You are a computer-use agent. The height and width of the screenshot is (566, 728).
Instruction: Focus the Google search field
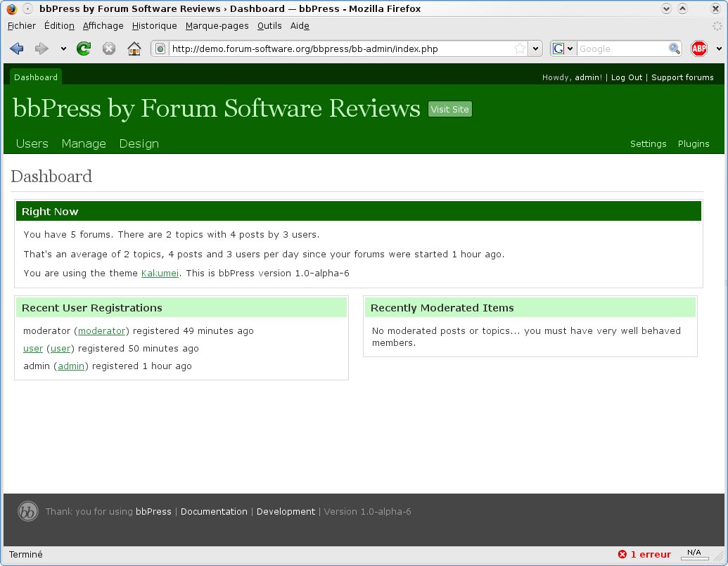[622, 49]
